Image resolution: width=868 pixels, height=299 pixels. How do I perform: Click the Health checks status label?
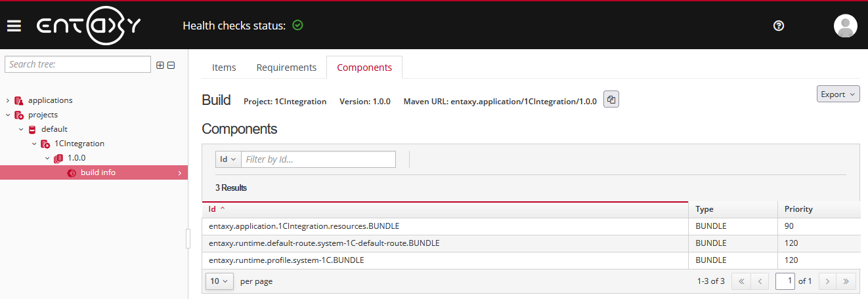coord(234,26)
